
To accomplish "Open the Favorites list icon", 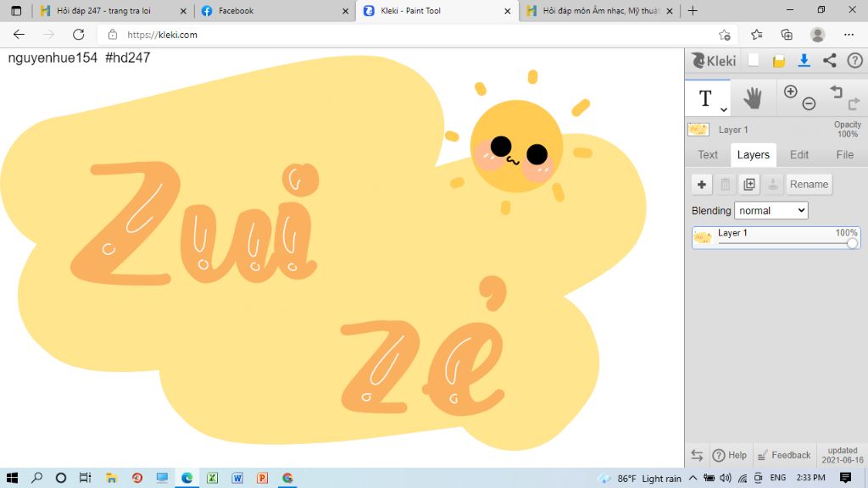I will click(757, 34).
